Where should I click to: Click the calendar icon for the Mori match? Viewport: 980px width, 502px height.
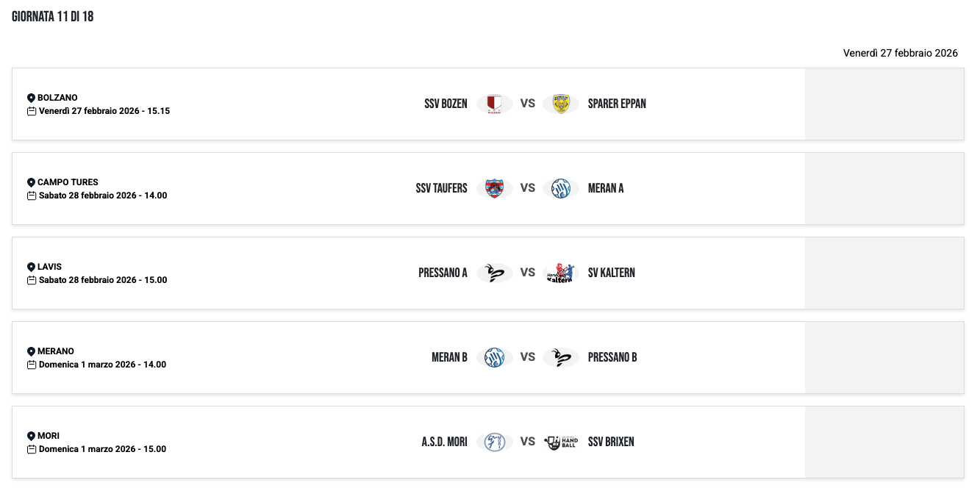point(32,449)
